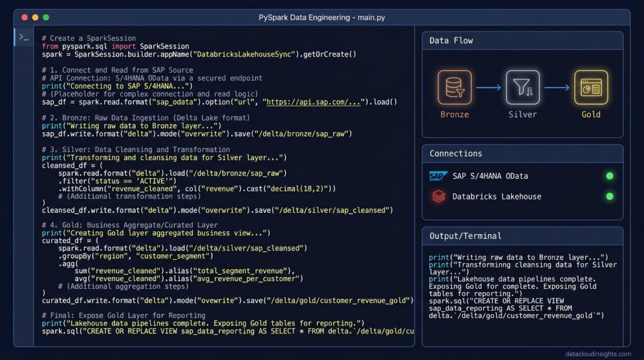The height and width of the screenshot is (360, 644).
Task: Click the Bronze label under the icon
Action: coord(454,115)
